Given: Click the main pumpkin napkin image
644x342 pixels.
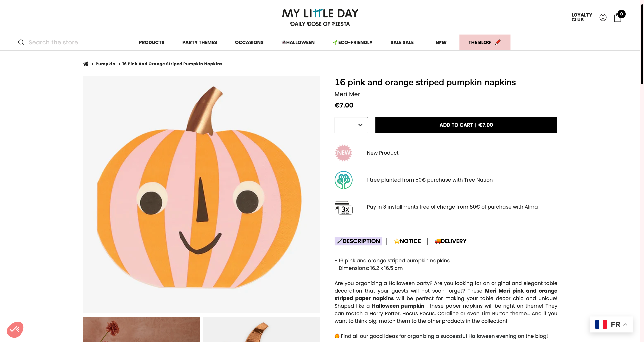Looking at the screenshot, I should 201,194.
